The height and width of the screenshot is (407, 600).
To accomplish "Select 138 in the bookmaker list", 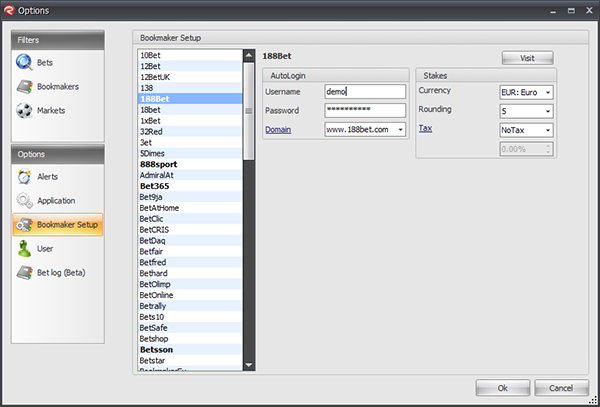I will pyautogui.click(x=190, y=88).
